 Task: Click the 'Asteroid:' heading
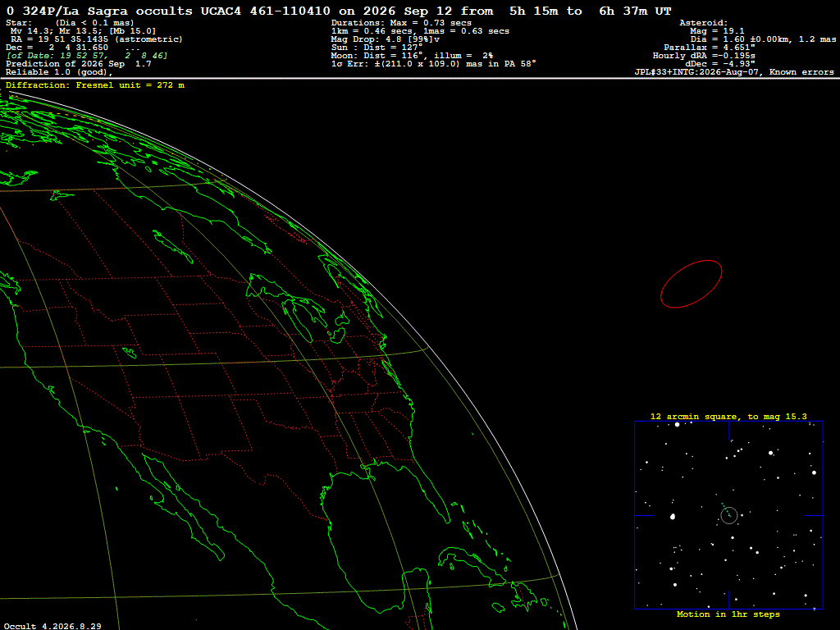tap(703, 23)
